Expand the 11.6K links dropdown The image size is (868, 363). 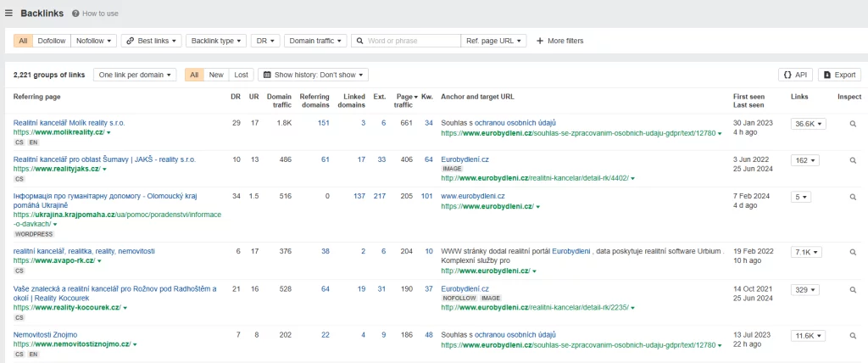pyautogui.click(x=808, y=337)
